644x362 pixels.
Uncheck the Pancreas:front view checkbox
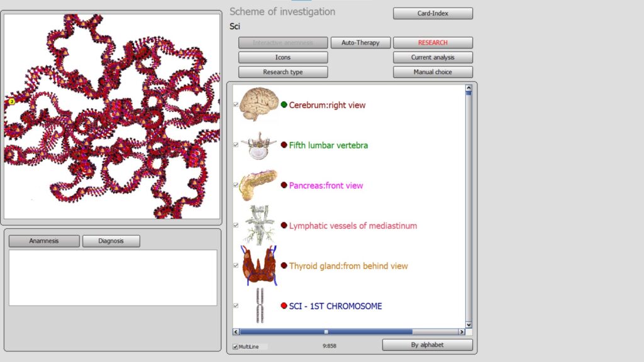(x=236, y=185)
